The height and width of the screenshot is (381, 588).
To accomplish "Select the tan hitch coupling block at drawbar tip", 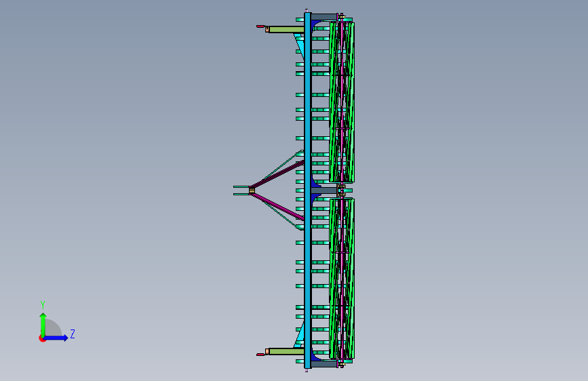I will (x=252, y=191).
